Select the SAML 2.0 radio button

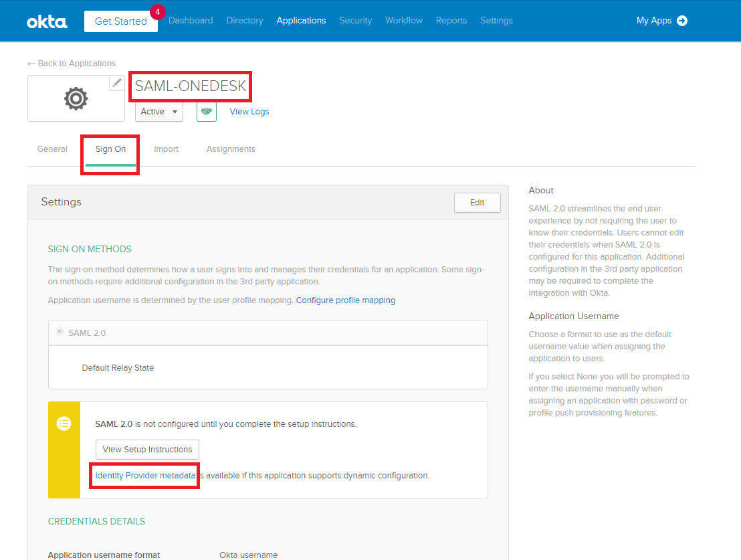[60, 332]
